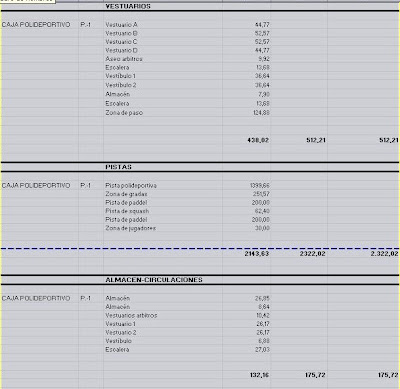Select the ALMACEN-CIRCULACIONES header cell
Image resolution: width=400 pixels, height=389 pixels.
pyautogui.click(x=154, y=280)
